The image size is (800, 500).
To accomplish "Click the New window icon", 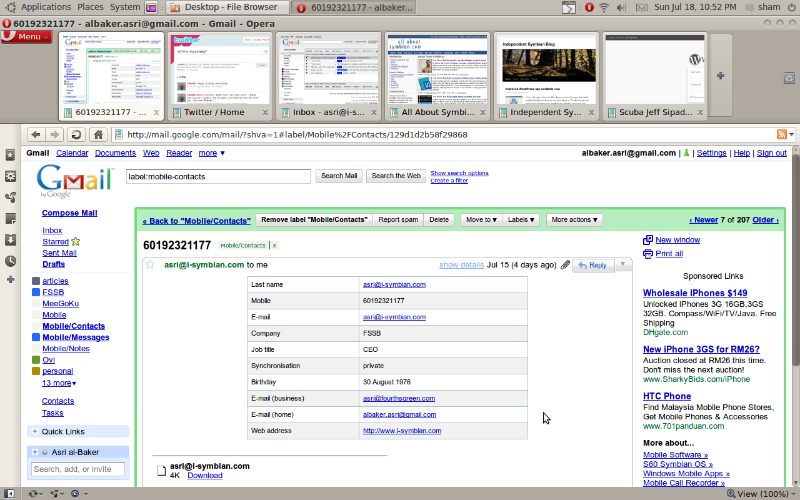I will (648, 240).
